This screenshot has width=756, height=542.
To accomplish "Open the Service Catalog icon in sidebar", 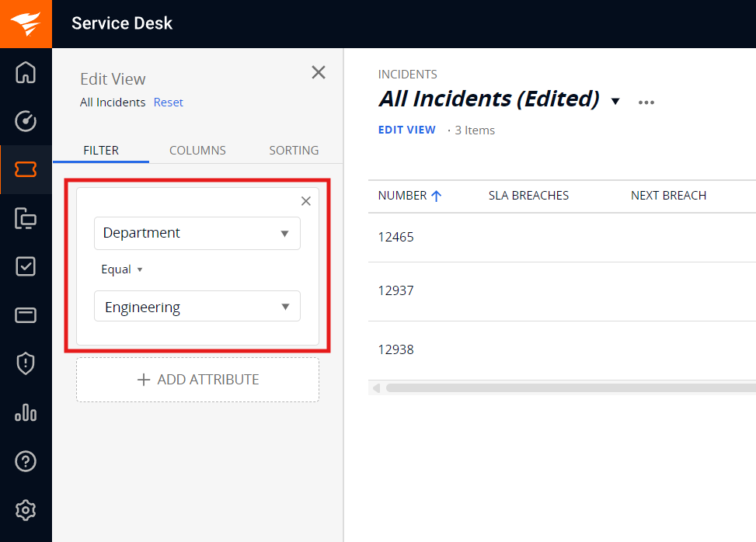I will click(26, 218).
